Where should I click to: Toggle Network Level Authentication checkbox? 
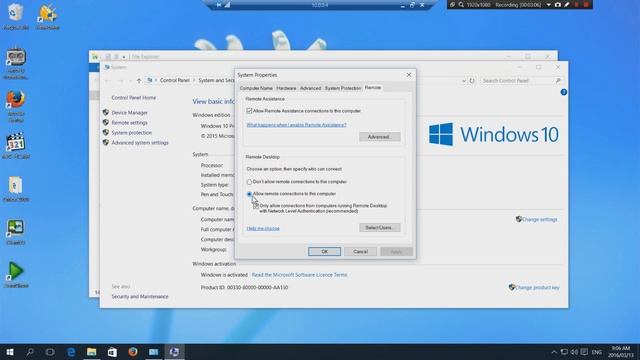click(256, 206)
